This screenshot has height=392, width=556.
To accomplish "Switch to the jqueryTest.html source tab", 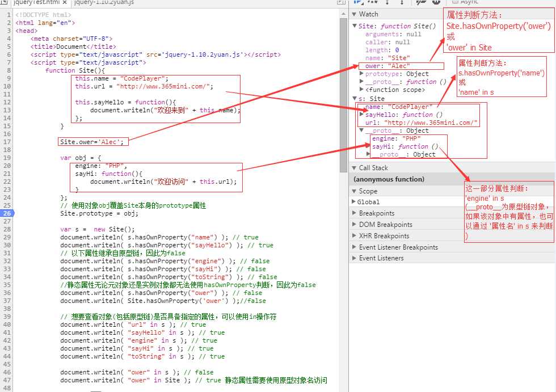I will click(37, 2).
